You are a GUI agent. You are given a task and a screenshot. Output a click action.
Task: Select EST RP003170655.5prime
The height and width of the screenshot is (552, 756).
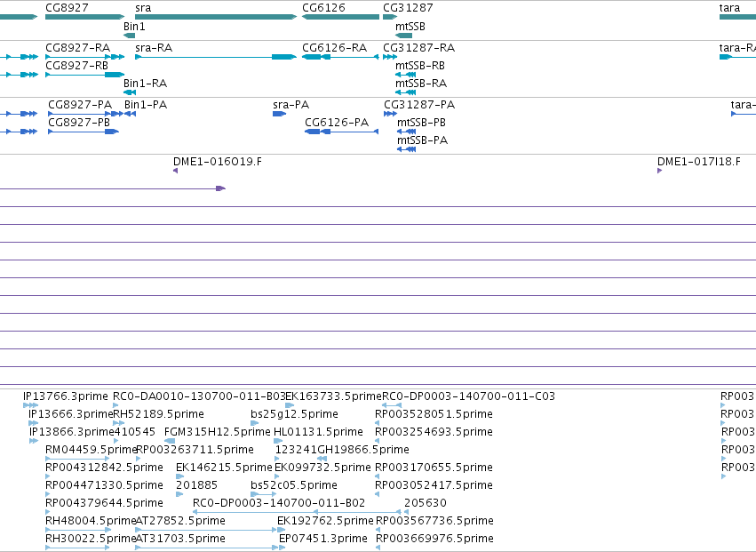tap(377, 476)
